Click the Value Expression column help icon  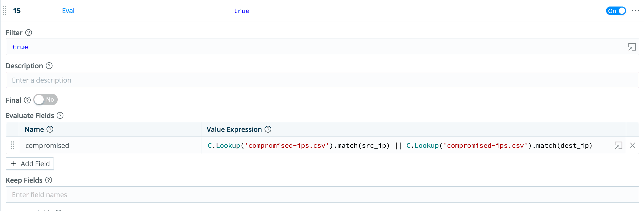tap(268, 129)
